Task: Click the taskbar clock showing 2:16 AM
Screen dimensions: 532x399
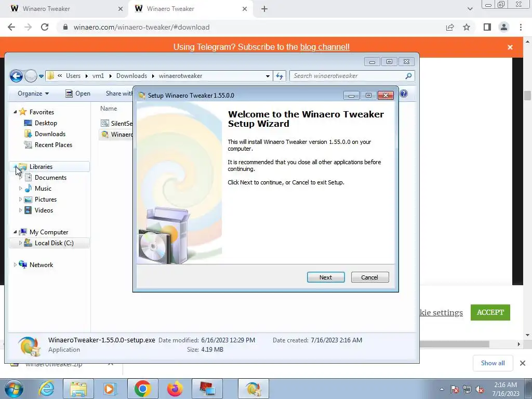Action: [506, 389]
